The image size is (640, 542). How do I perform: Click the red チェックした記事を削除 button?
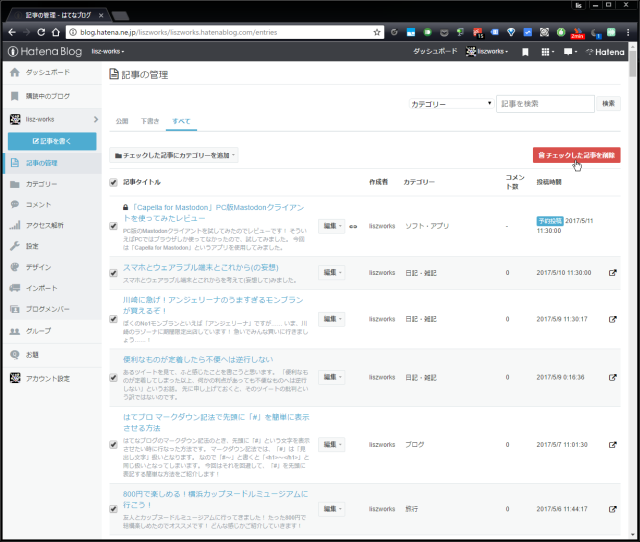pyautogui.click(x=576, y=155)
